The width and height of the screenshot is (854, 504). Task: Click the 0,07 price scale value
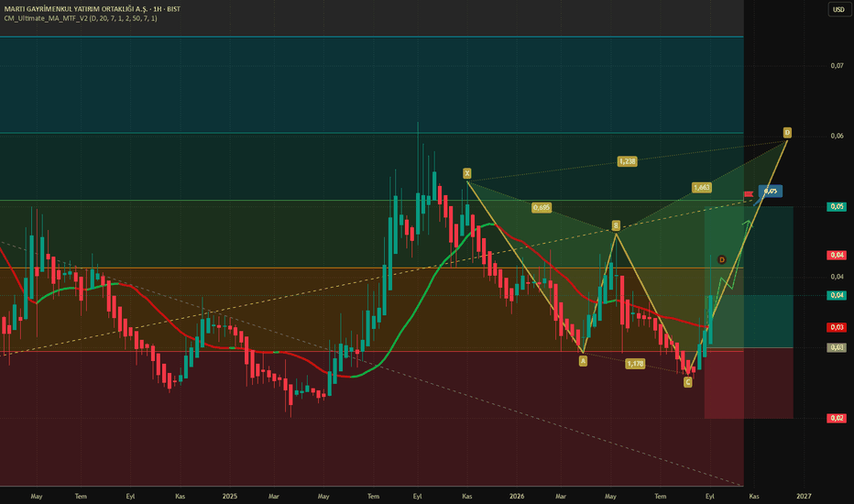(838, 66)
